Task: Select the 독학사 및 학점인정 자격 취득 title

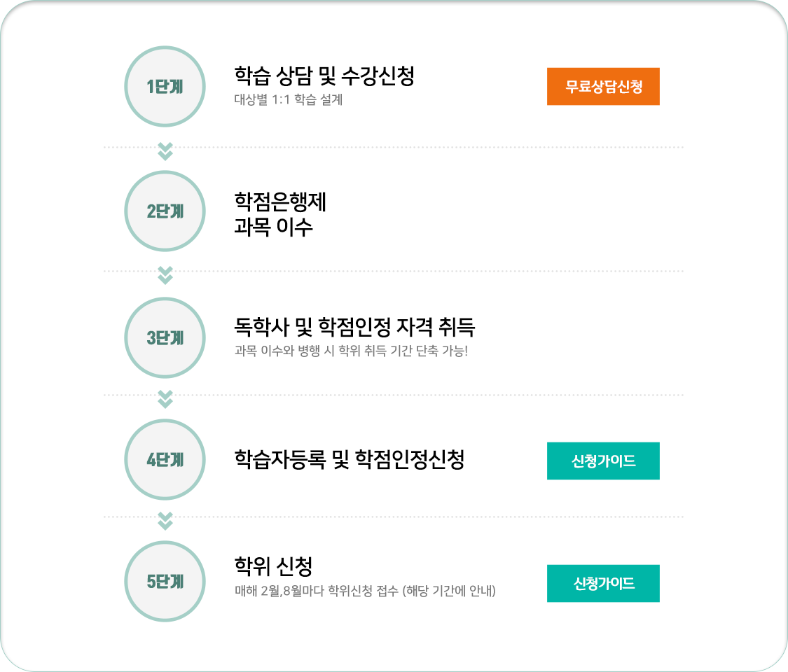Action: (x=354, y=327)
